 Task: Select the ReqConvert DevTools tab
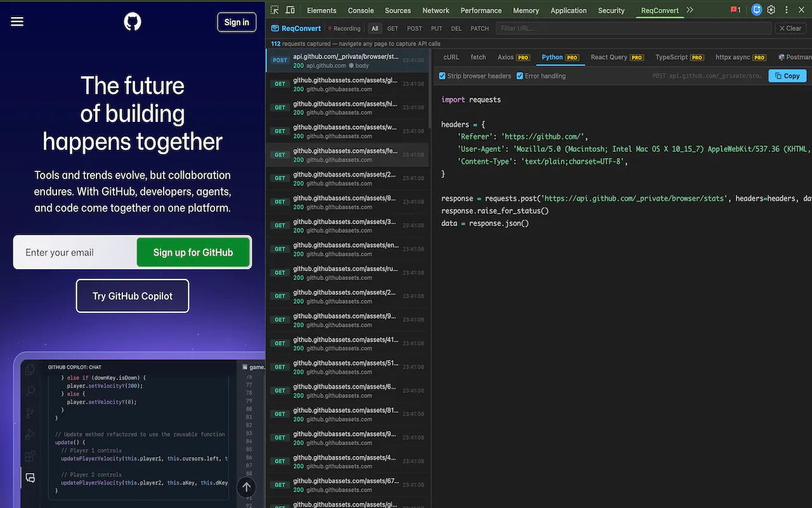click(x=660, y=10)
